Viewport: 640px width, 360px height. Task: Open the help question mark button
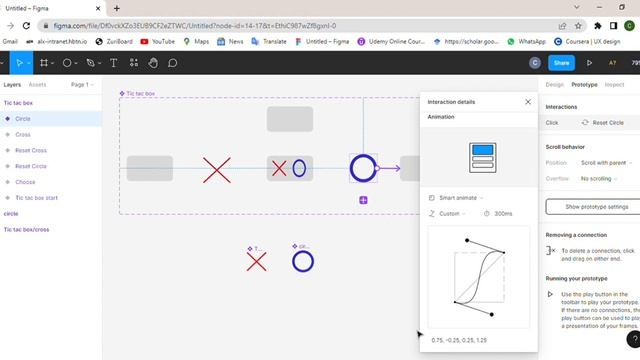634,339
